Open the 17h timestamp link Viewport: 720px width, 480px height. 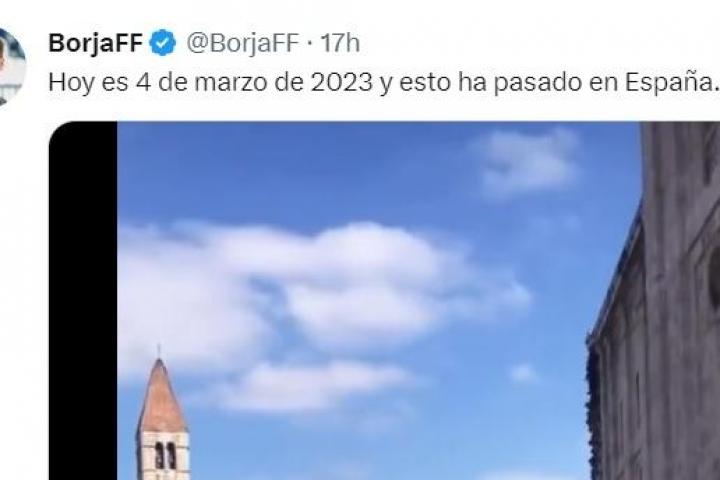(340, 43)
